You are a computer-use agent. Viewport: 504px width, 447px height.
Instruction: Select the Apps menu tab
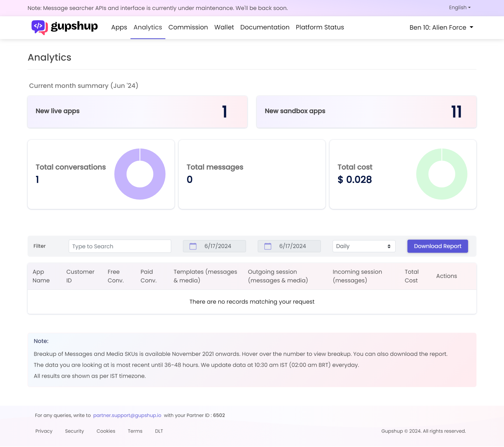click(119, 27)
